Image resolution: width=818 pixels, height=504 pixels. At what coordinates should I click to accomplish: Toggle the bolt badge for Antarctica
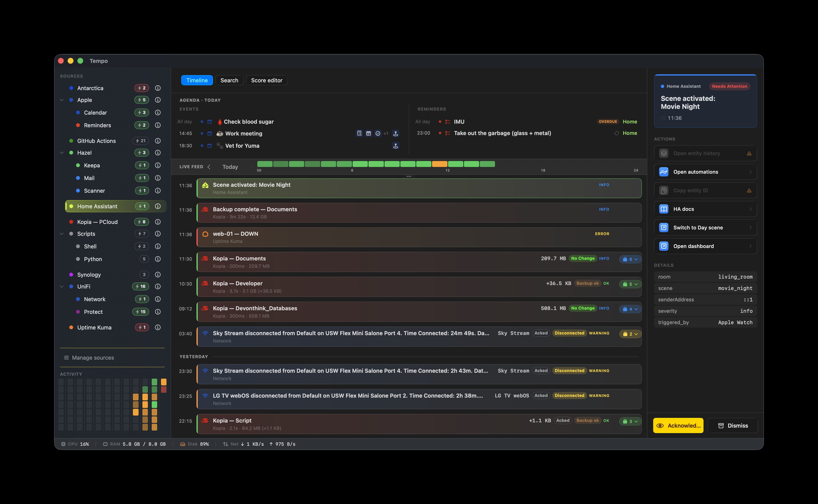click(x=142, y=88)
